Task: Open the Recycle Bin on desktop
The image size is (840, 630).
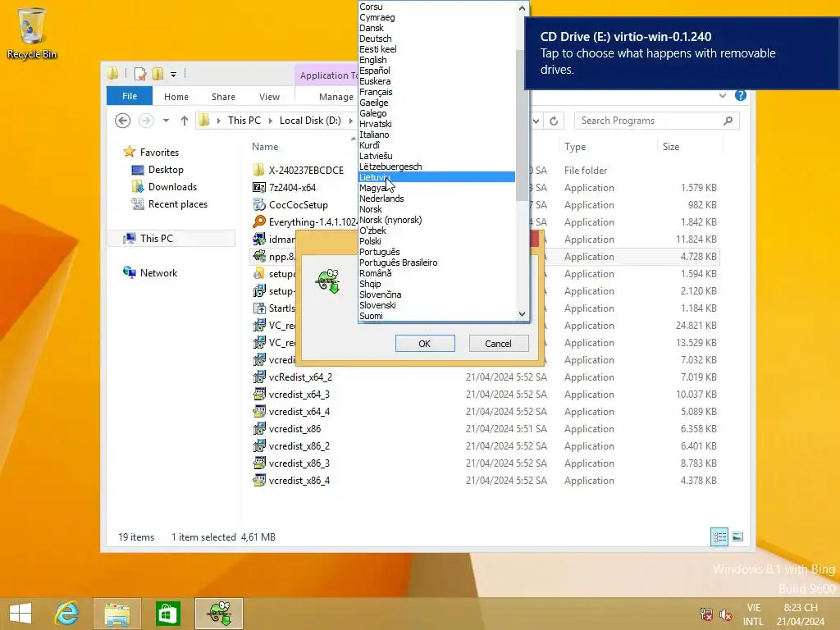Action: click(32, 33)
